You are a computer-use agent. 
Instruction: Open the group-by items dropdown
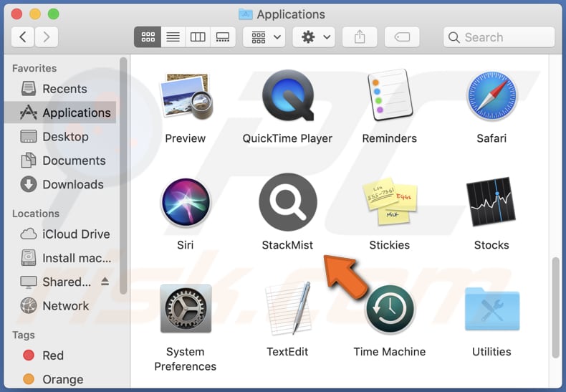pos(264,37)
